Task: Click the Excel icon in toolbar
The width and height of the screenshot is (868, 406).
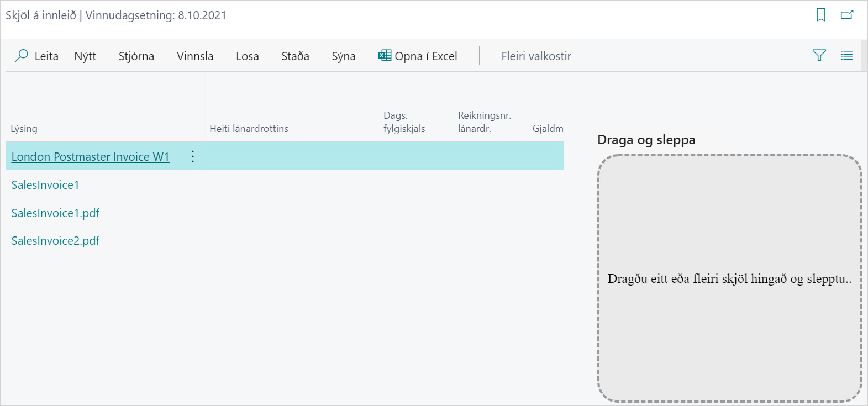Action: tap(385, 56)
